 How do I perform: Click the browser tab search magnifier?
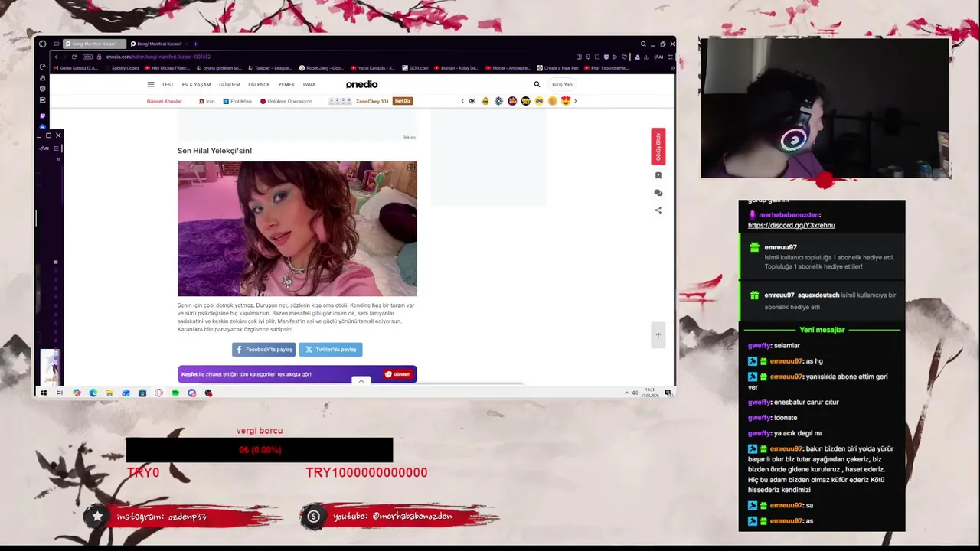point(643,44)
